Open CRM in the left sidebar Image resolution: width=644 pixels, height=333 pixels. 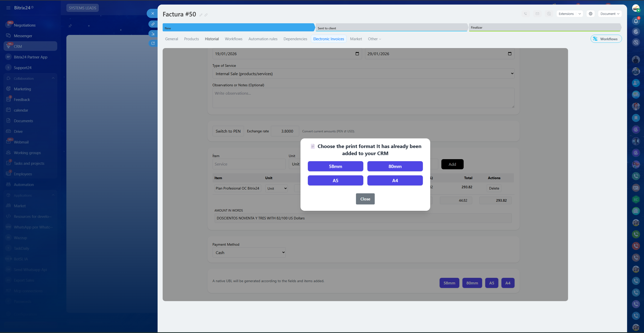[x=18, y=46]
